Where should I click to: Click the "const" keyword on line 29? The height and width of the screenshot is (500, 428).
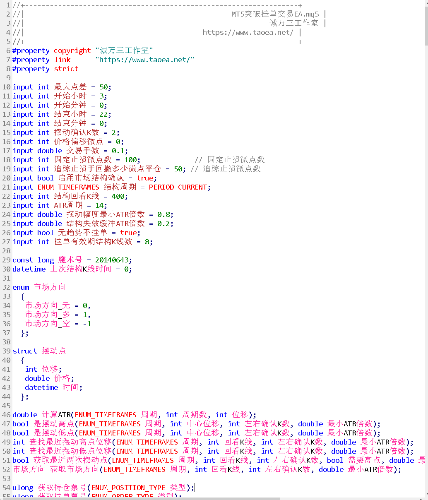pyautogui.click(x=23, y=260)
